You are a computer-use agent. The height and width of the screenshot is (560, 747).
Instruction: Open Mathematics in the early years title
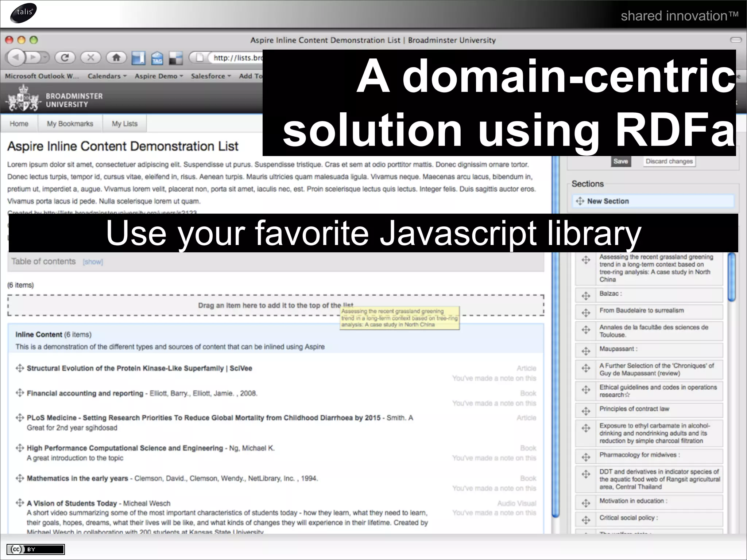77,478
